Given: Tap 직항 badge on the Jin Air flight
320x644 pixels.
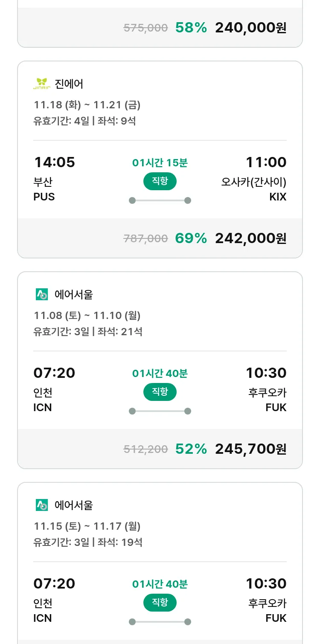Looking at the screenshot, I should [x=160, y=181].
